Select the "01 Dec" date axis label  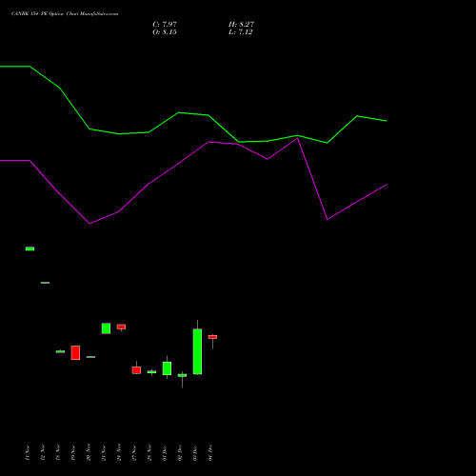tap(165, 452)
